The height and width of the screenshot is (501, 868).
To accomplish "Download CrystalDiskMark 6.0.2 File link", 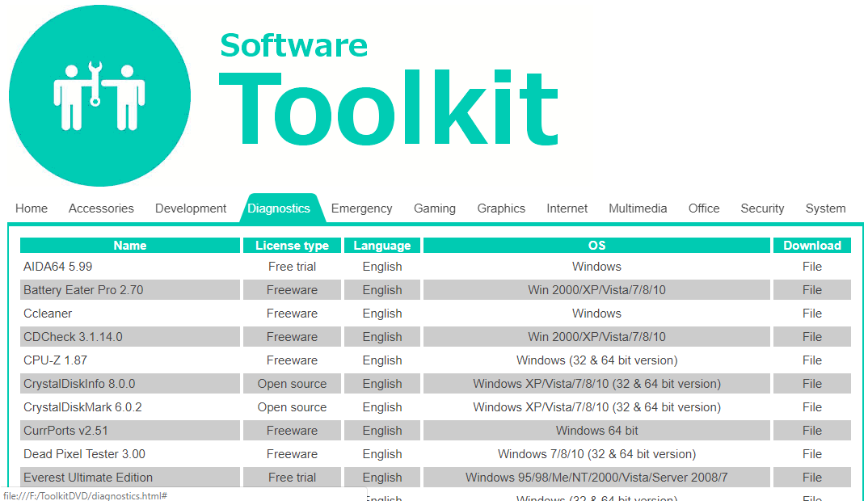I will tap(812, 407).
